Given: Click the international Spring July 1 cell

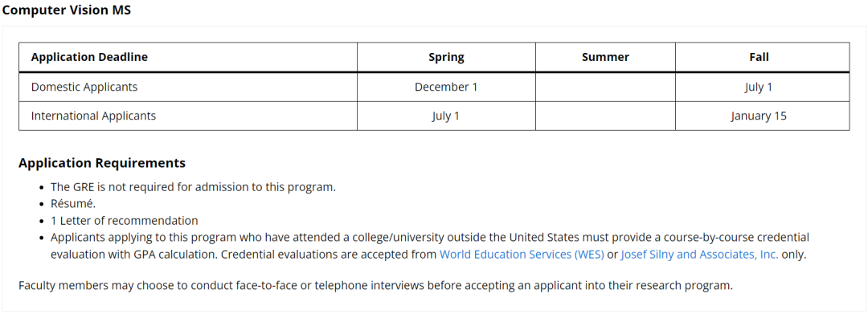Looking at the screenshot, I should point(446,116).
